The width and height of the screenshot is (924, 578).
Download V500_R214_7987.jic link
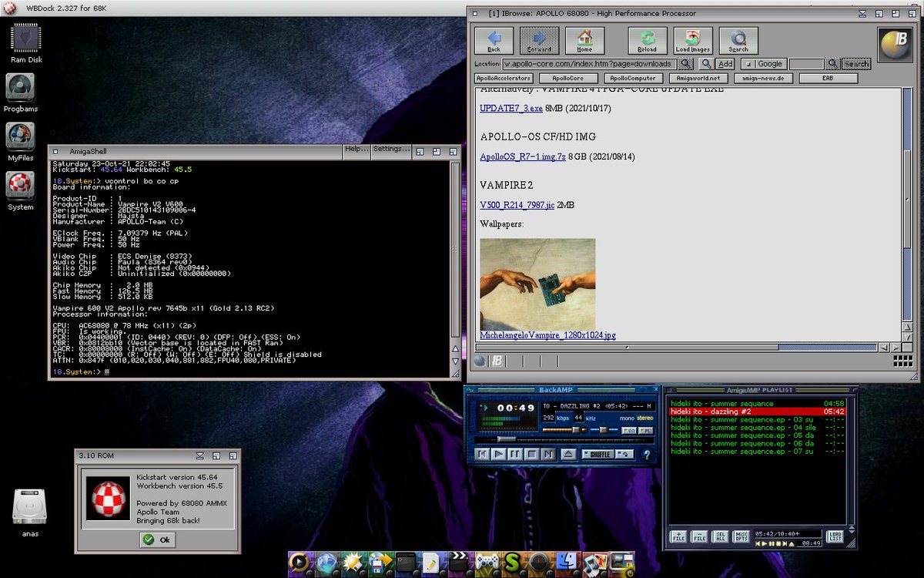pos(517,205)
